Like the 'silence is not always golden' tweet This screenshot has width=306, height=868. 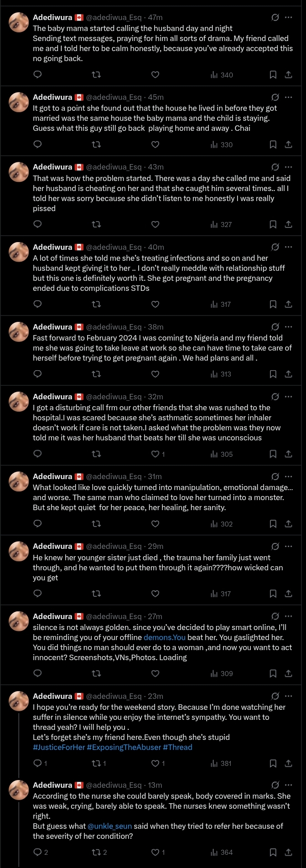tap(155, 673)
